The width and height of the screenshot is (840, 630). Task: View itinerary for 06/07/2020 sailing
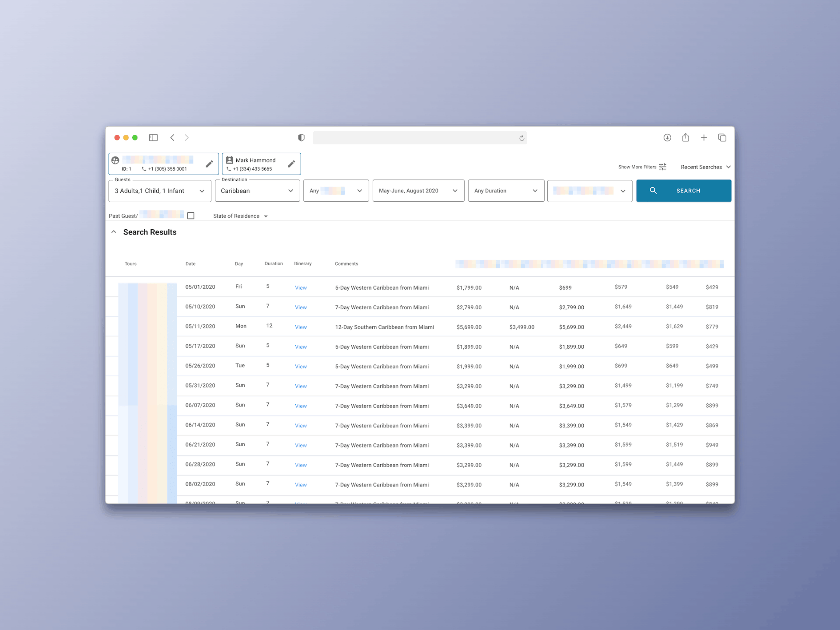pyautogui.click(x=301, y=406)
